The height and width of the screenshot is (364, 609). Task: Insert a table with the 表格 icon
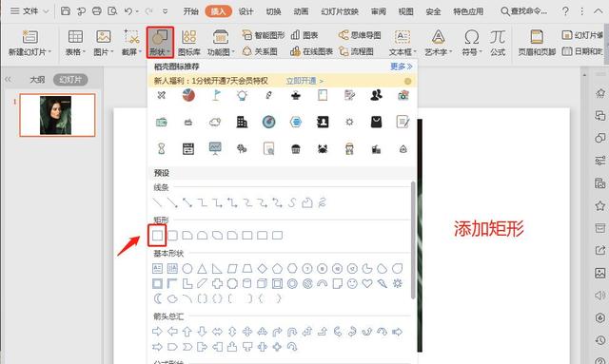coord(75,43)
